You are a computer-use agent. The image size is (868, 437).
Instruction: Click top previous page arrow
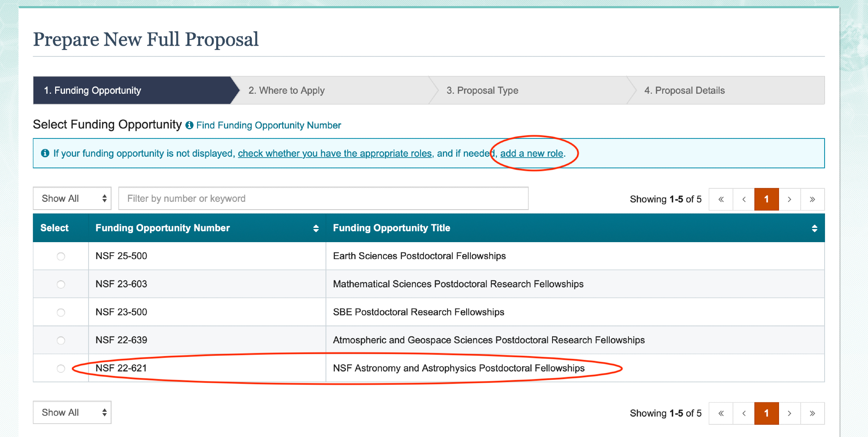pos(744,199)
